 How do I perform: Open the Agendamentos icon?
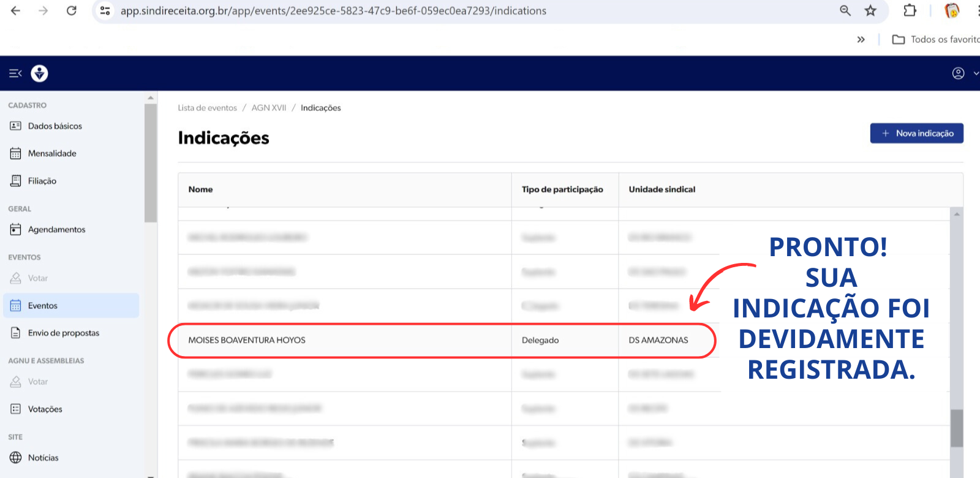(16, 229)
